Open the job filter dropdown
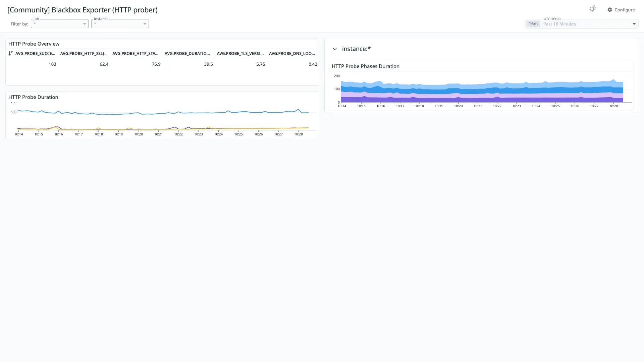This screenshot has height=362, width=644. coord(60,23)
